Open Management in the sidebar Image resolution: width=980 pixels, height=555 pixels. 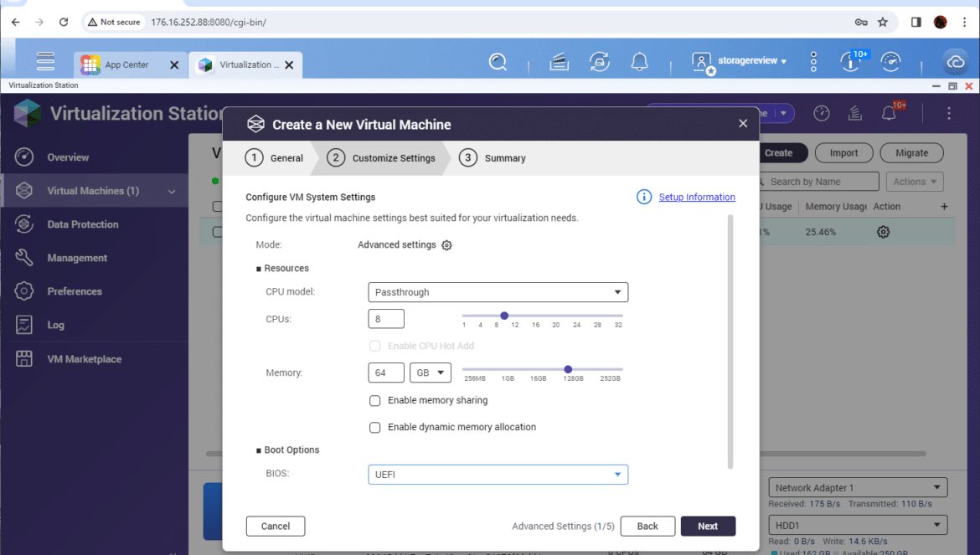(95, 258)
